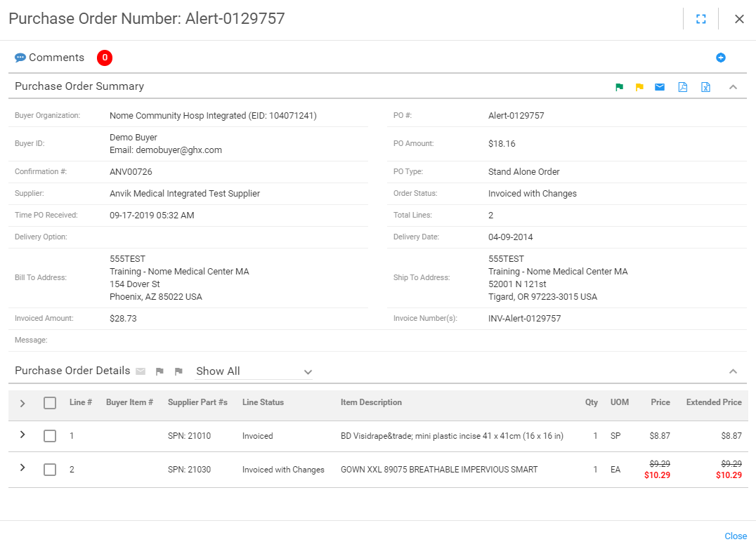
Task: Check the box for line 1
Action: (x=50, y=436)
